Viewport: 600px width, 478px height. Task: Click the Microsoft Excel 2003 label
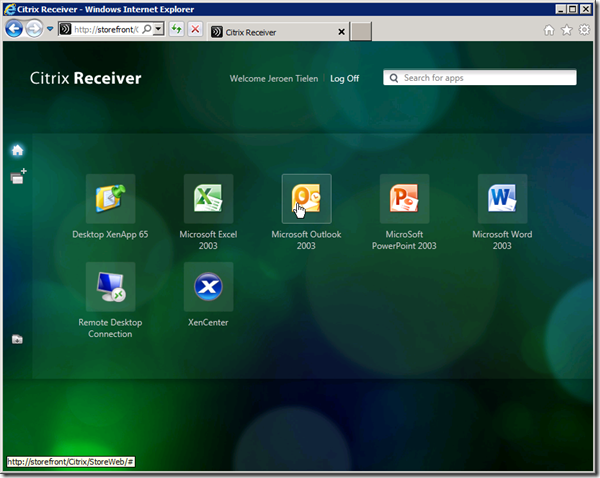click(x=208, y=240)
